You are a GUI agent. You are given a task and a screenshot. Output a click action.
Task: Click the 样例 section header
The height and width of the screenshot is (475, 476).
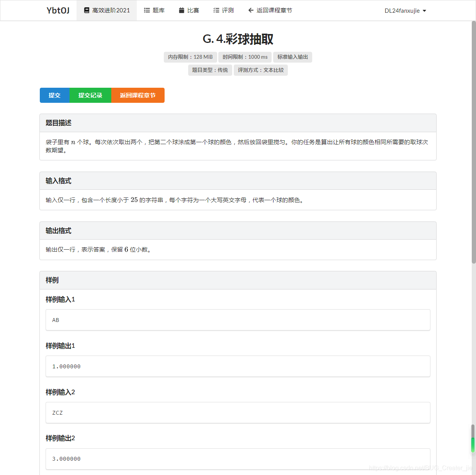[238, 280]
